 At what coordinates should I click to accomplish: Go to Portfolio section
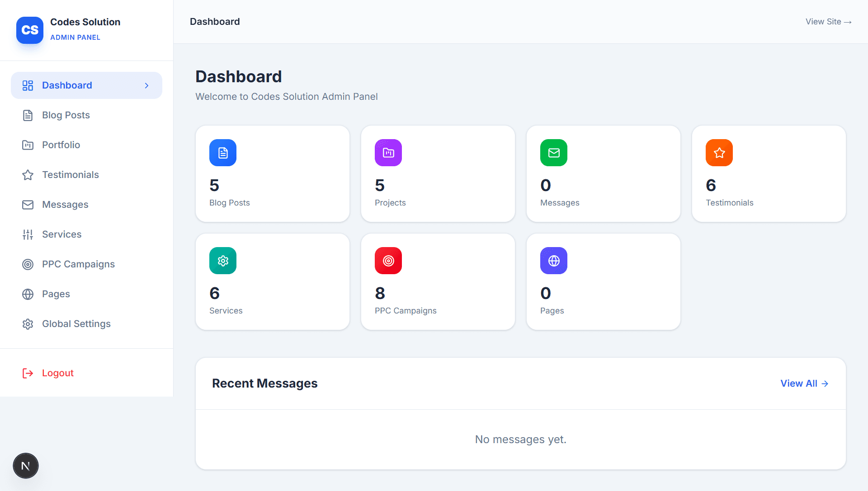coord(61,145)
